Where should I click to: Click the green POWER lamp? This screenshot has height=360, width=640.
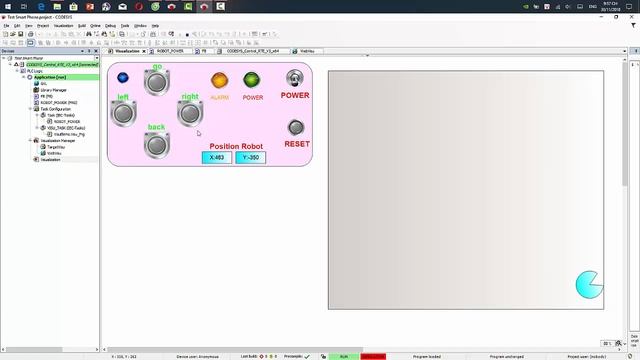pyautogui.click(x=252, y=80)
